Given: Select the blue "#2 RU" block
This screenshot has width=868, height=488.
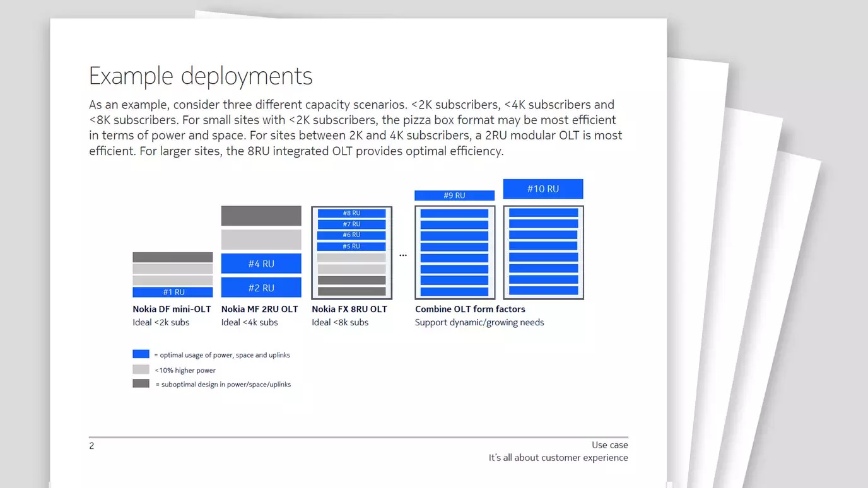Looking at the screenshot, I should click(261, 288).
